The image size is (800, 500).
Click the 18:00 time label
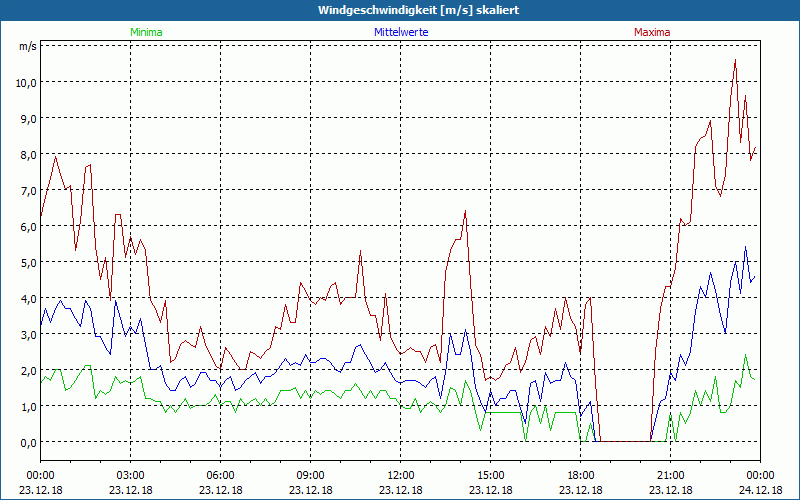coord(581,476)
